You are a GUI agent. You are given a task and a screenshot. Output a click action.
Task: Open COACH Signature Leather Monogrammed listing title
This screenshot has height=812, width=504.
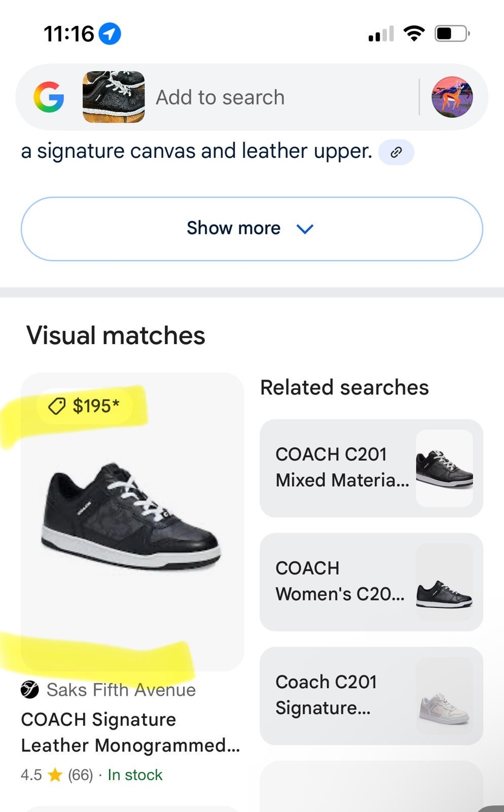pyautogui.click(x=130, y=732)
